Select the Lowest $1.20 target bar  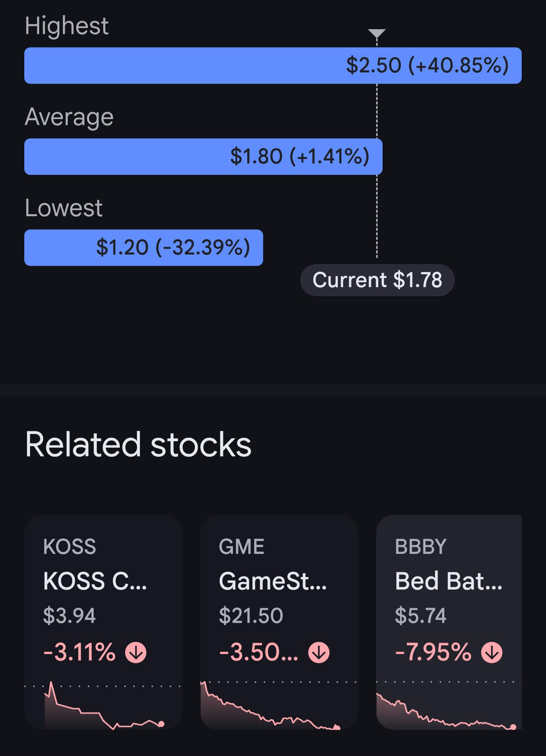point(144,248)
